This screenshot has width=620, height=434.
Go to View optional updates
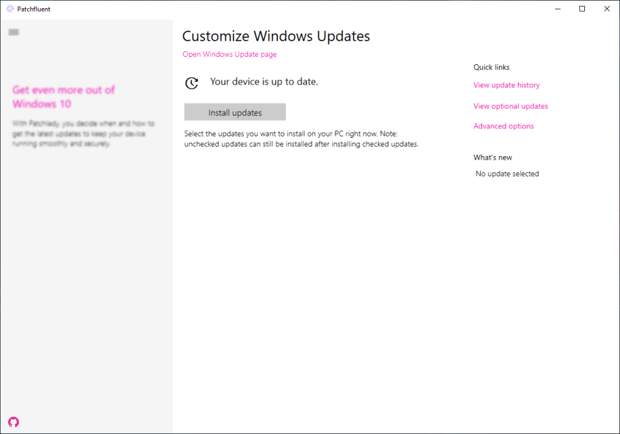click(x=510, y=106)
